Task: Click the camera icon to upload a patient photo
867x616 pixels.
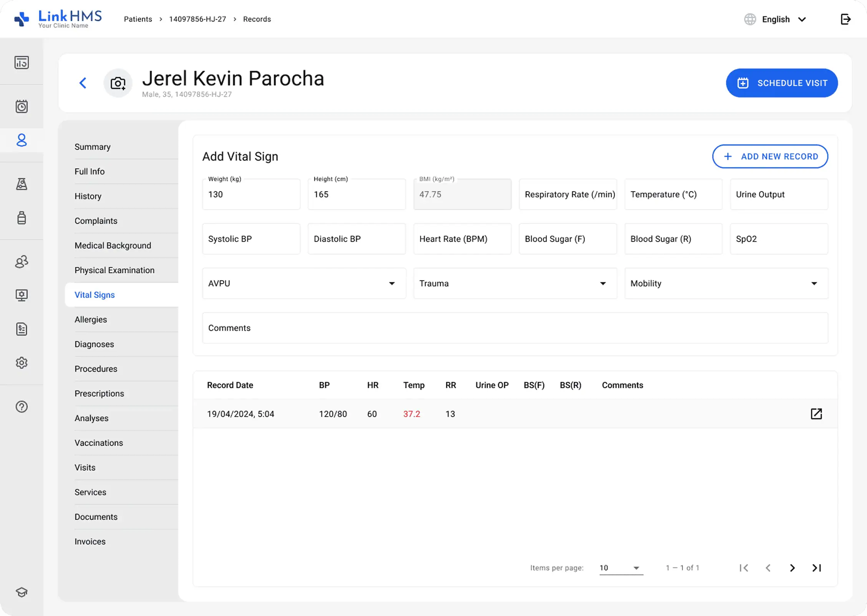Action: coord(118,83)
